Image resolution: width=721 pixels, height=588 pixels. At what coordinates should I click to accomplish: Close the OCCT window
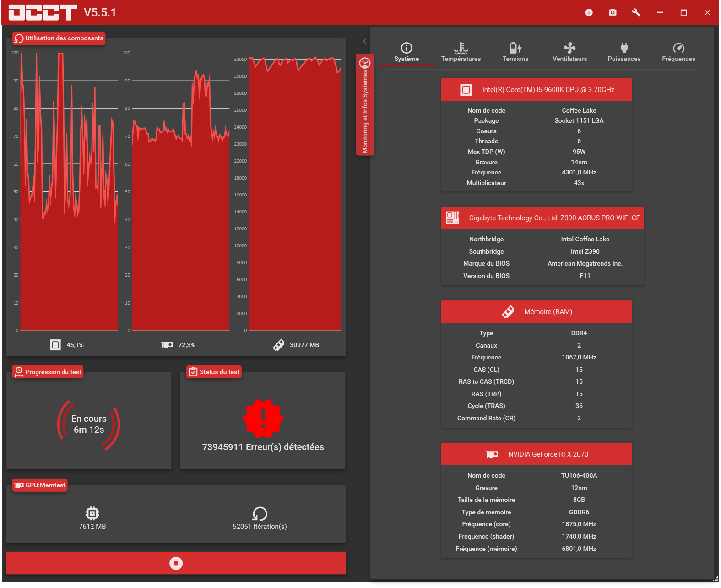(707, 12)
